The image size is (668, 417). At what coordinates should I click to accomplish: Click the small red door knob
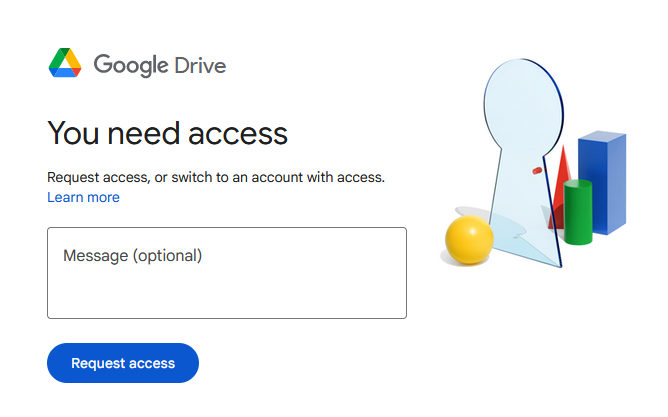pyautogui.click(x=537, y=171)
